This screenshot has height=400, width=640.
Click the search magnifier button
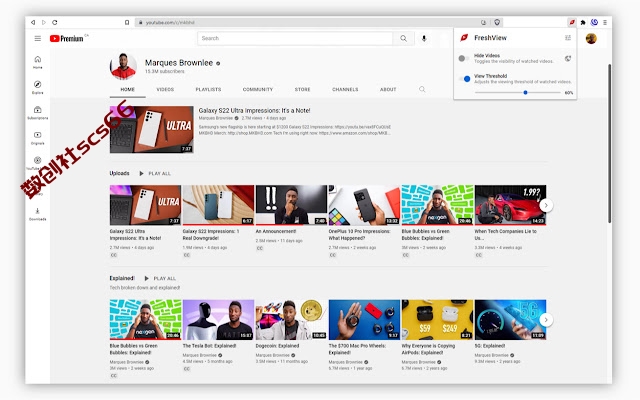[403, 38]
